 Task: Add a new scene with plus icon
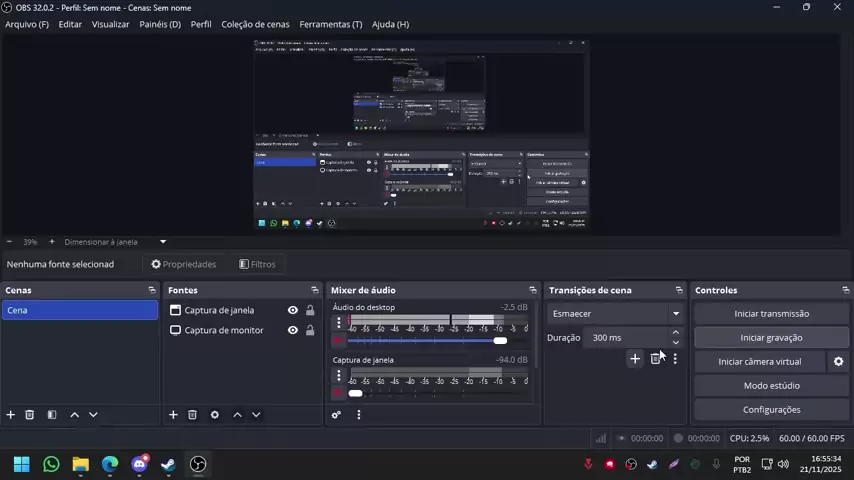[x=11, y=415]
